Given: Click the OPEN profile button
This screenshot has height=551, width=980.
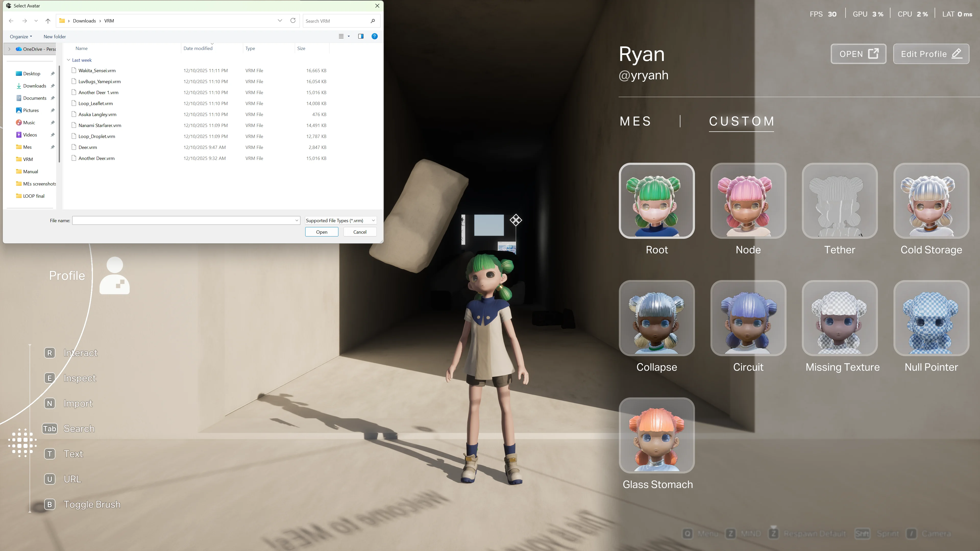Looking at the screenshot, I should click(x=858, y=54).
